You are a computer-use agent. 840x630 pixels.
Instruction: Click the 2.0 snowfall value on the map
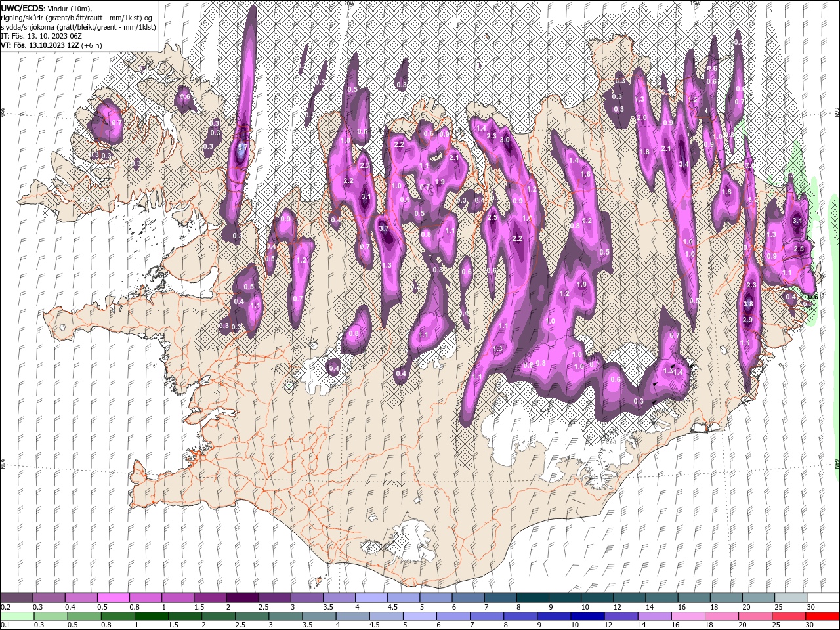(642, 118)
